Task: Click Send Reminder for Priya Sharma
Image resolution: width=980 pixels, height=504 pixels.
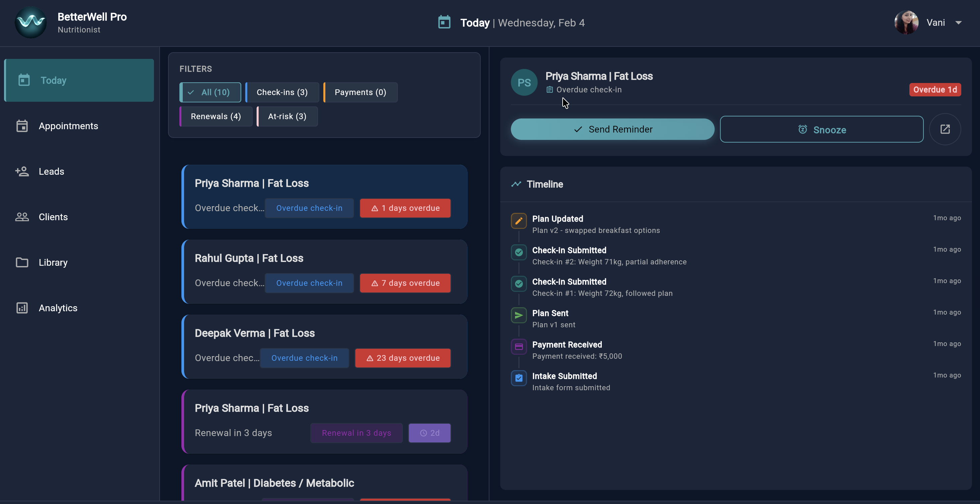Action: click(612, 129)
